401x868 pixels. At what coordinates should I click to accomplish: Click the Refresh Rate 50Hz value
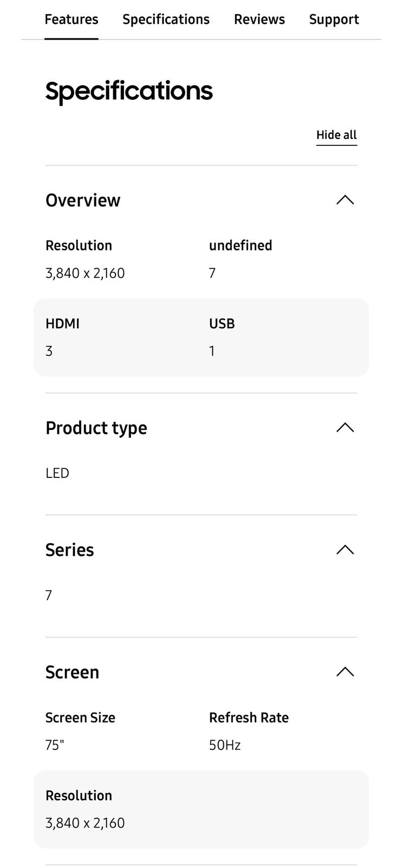(225, 745)
